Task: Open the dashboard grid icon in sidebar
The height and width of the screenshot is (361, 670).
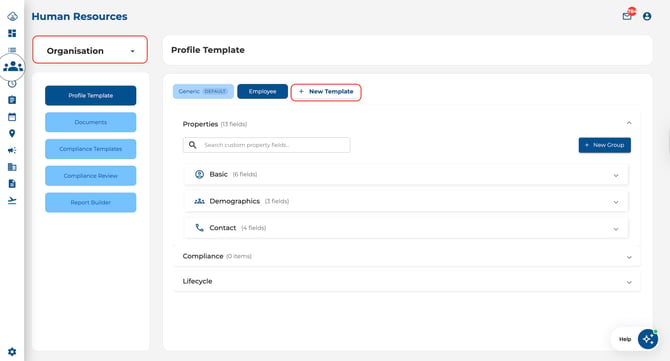Action: (x=12, y=33)
